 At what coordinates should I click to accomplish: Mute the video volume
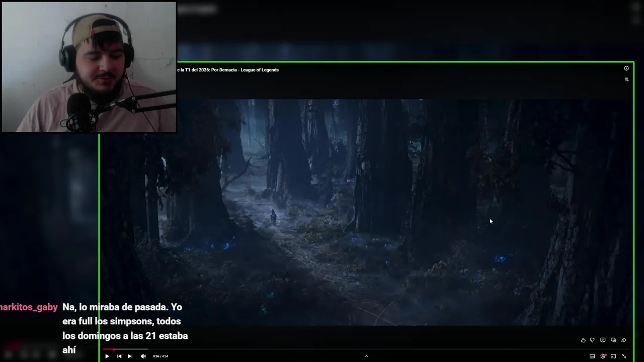point(143,356)
